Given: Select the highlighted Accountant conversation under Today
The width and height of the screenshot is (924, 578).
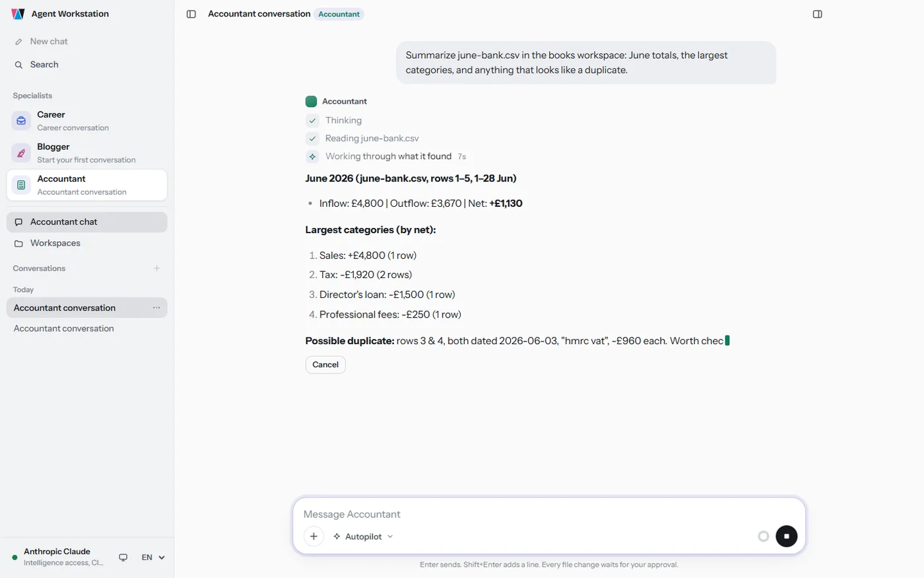Looking at the screenshot, I should coord(87,308).
